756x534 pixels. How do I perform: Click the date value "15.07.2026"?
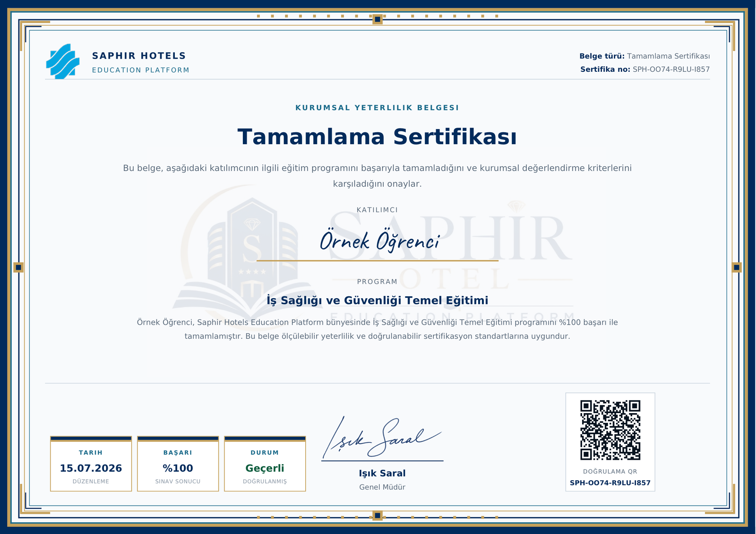tap(91, 468)
